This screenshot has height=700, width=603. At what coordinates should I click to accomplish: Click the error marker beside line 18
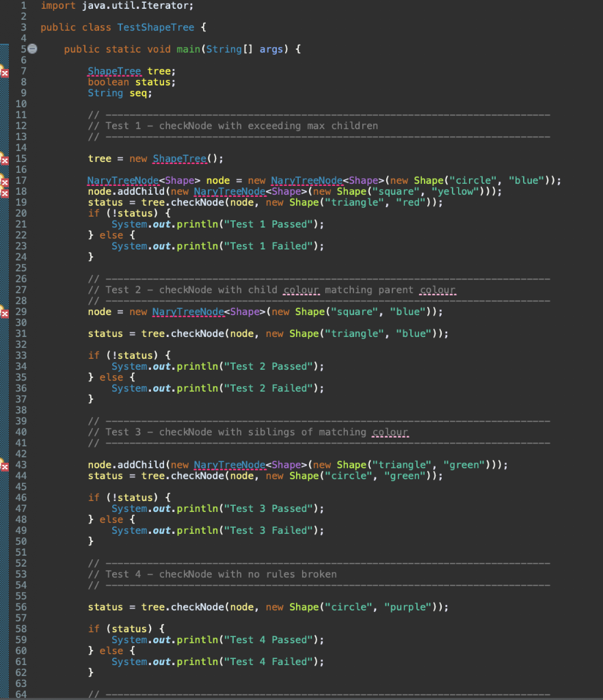[x=4, y=192]
